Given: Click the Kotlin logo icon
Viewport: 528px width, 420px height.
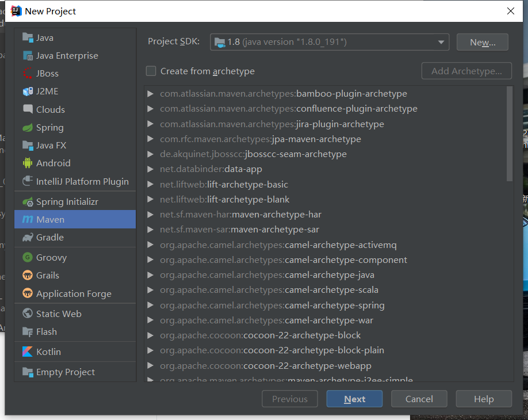Looking at the screenshot, I should pyautogui.click(x=28, y=352).
